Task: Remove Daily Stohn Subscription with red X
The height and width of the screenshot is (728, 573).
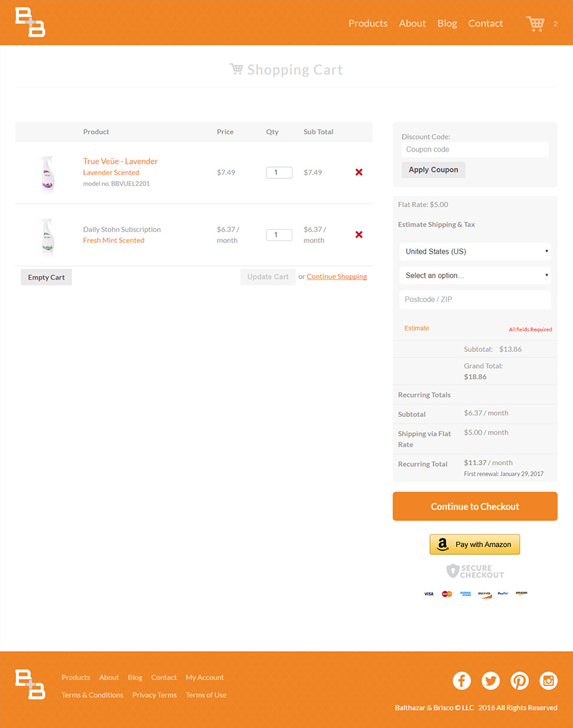Action: 359,234
